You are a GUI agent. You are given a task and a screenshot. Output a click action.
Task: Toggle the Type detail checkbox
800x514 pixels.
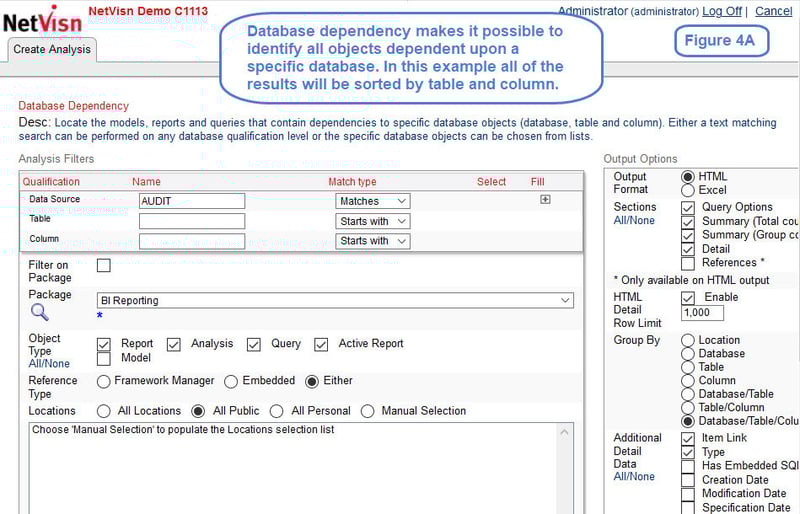click(x=688, y=452)
